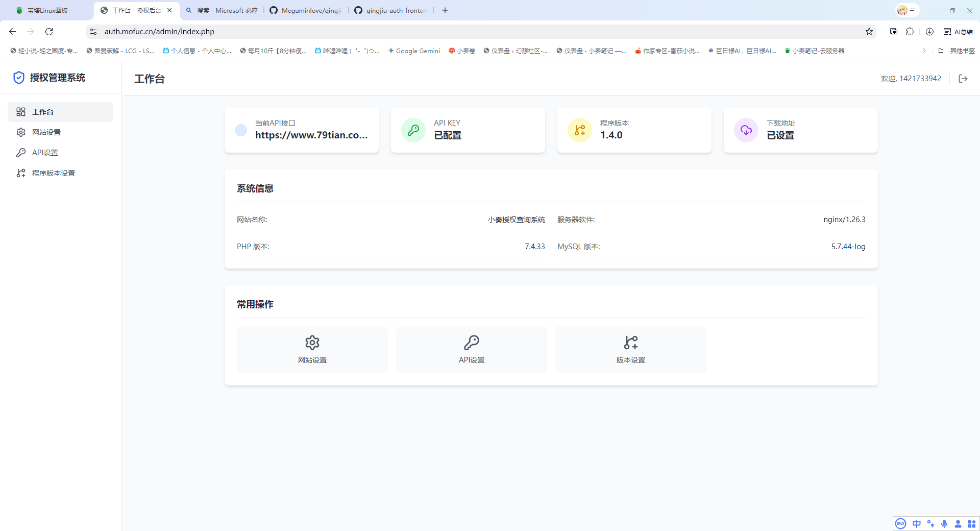Open 网站设置 gear card under 常用操作

pyautogui.click(x=312, y=349)
